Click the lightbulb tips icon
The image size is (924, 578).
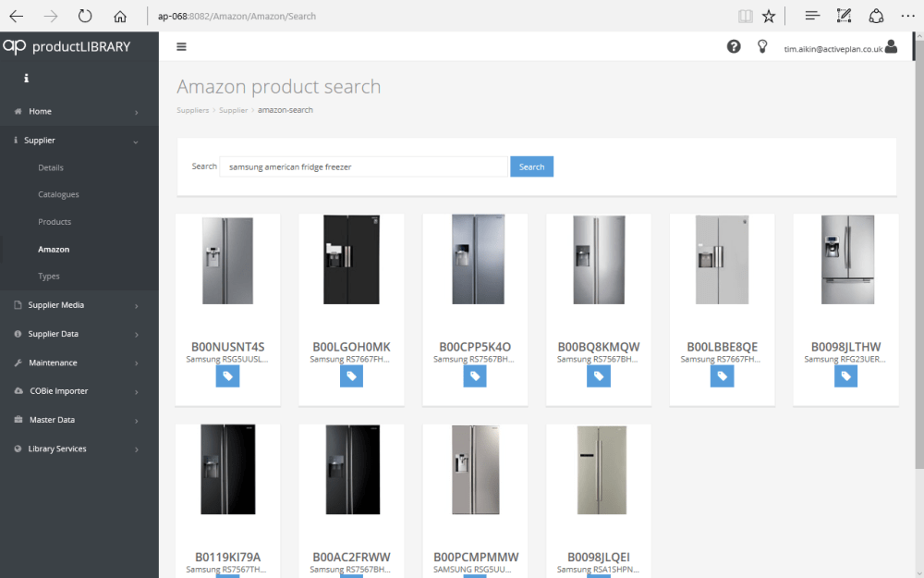click(762, 46)
